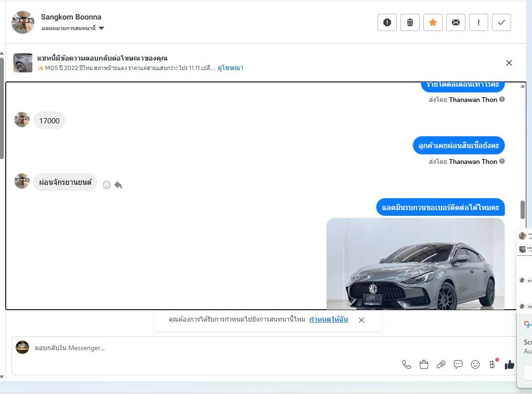Screen dimensions: 532x394
Task: Mark conversation unread with envelope icon
Action: 456,22
